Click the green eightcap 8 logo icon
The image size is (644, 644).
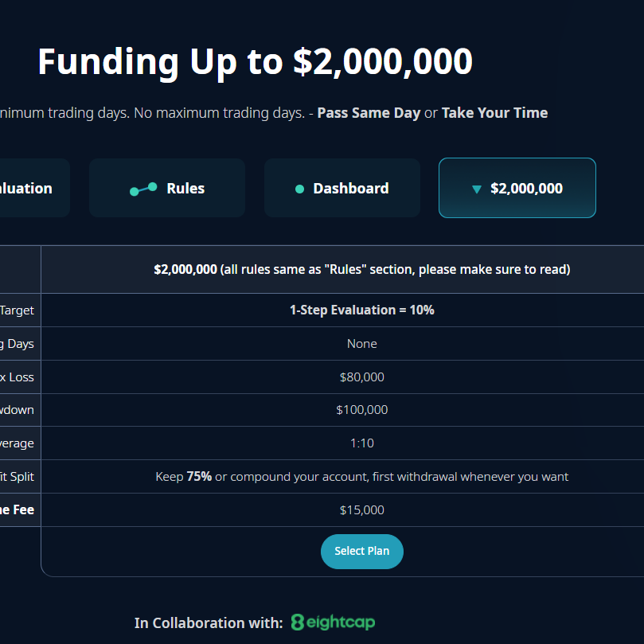click(298, 623)
